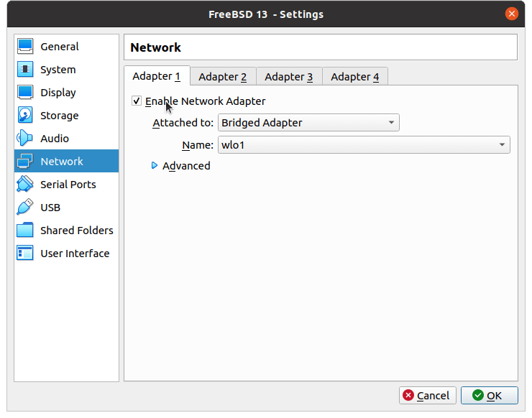Image resolution: width=532 pixels, height=418 pixels.
Task: Click the Audio speaker icon
Action: point(24,139)
